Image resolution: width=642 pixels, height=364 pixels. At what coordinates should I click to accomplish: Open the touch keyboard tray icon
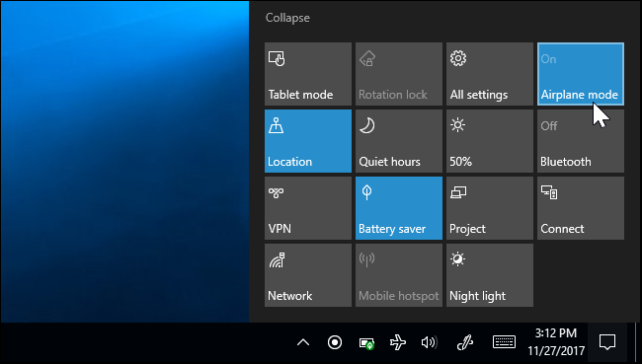504,342
